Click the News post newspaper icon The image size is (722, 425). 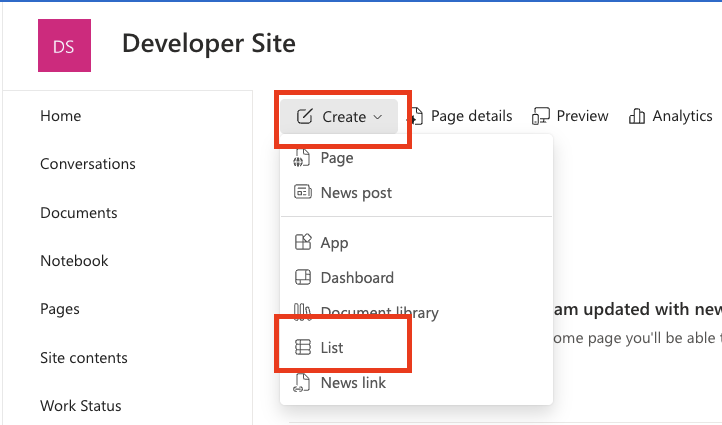pyautogui.click(x=303, y=192)
